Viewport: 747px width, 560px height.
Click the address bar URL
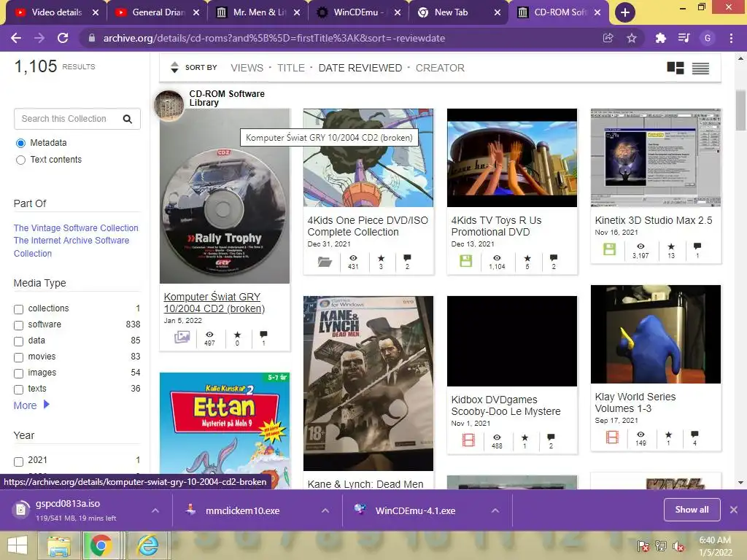(x=274, y=38)
